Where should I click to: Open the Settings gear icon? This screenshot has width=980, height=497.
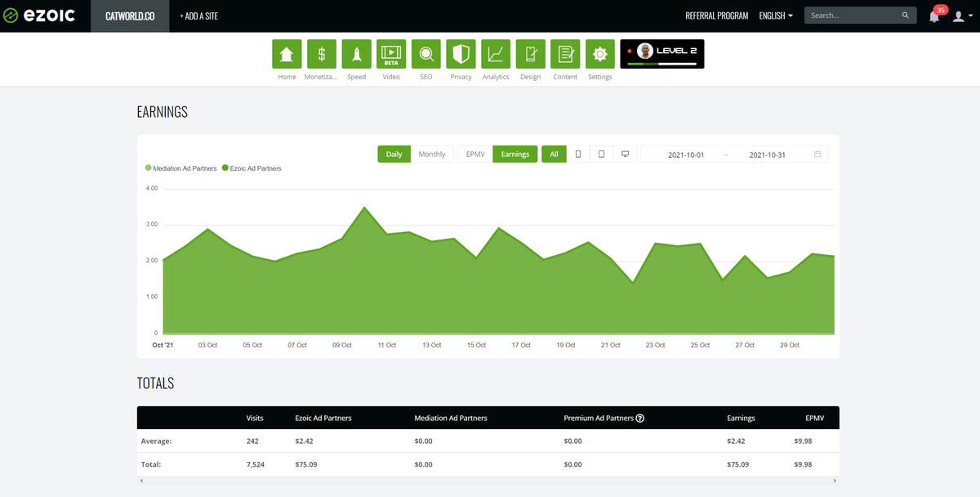[600, 54]
